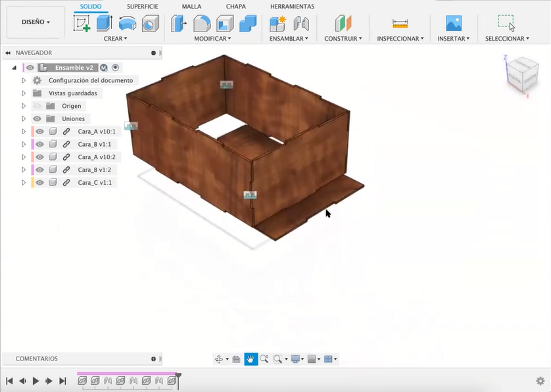The width and height of the screenshot is (551, 392).
Task: Select the Fillet tool
Action: click(x=202, y=24)
